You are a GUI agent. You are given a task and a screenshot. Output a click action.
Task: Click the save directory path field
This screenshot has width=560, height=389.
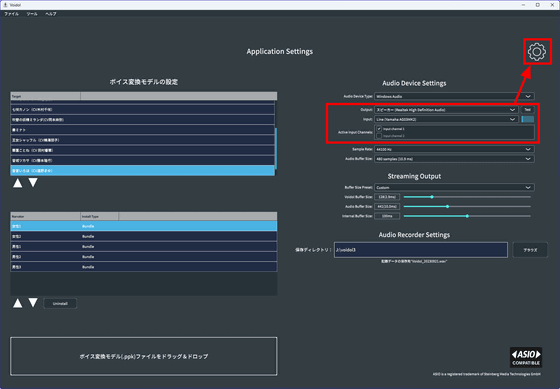(x=421, y=250)
